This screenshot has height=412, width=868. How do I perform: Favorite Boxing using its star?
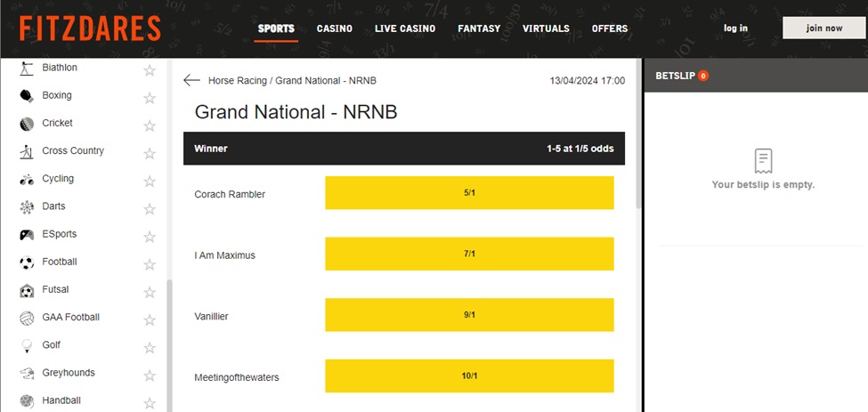150,96
